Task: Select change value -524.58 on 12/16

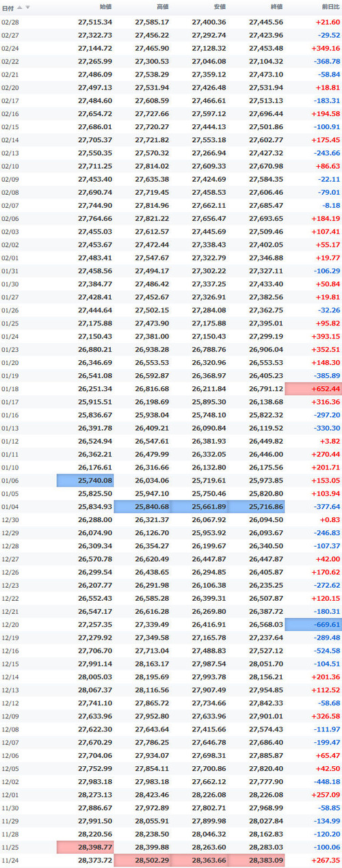Action: [x=326, y=650]
